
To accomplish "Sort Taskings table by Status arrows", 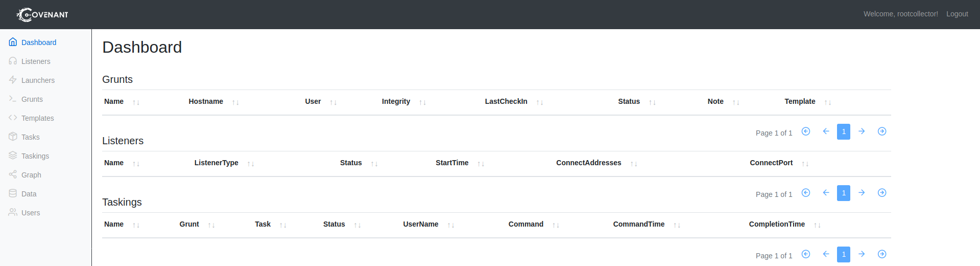I will pos(357,225).
